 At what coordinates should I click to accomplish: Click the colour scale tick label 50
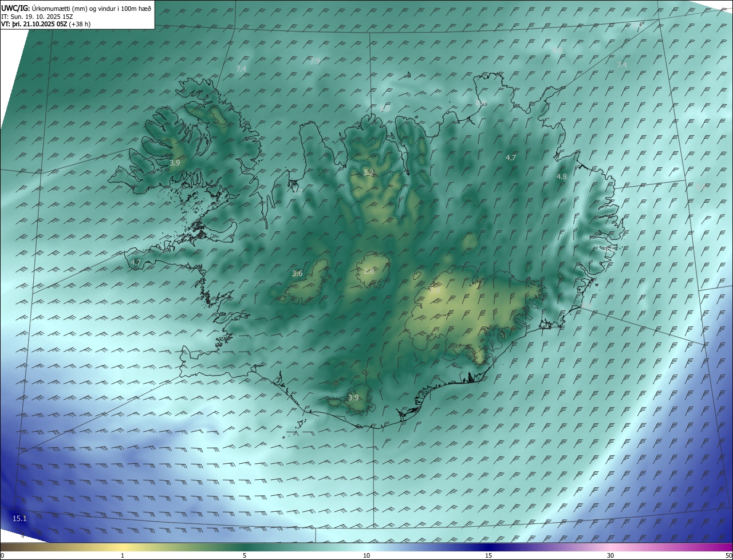(728, 555)
